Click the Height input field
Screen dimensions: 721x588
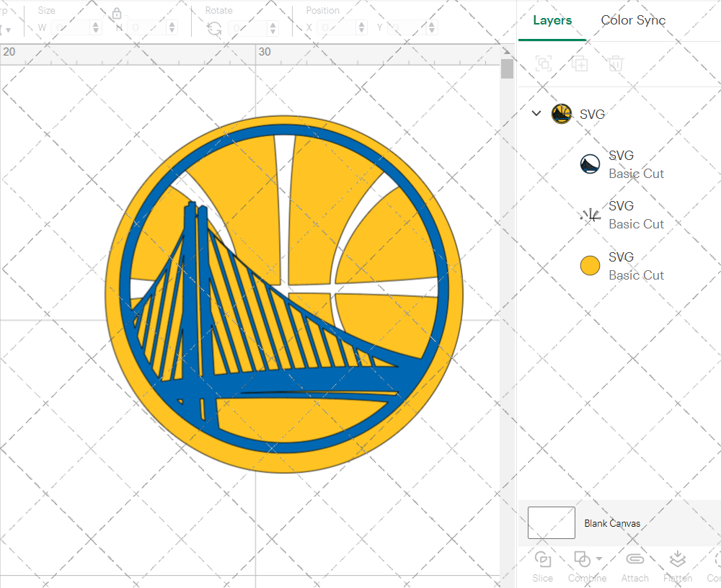click(147, 28)
